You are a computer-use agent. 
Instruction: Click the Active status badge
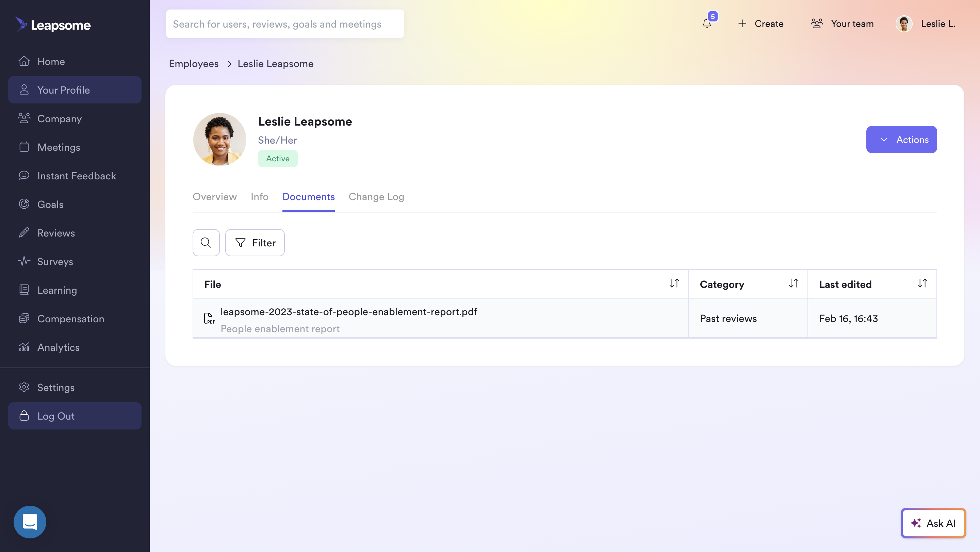pyautogui.click(x=278, y=159)
